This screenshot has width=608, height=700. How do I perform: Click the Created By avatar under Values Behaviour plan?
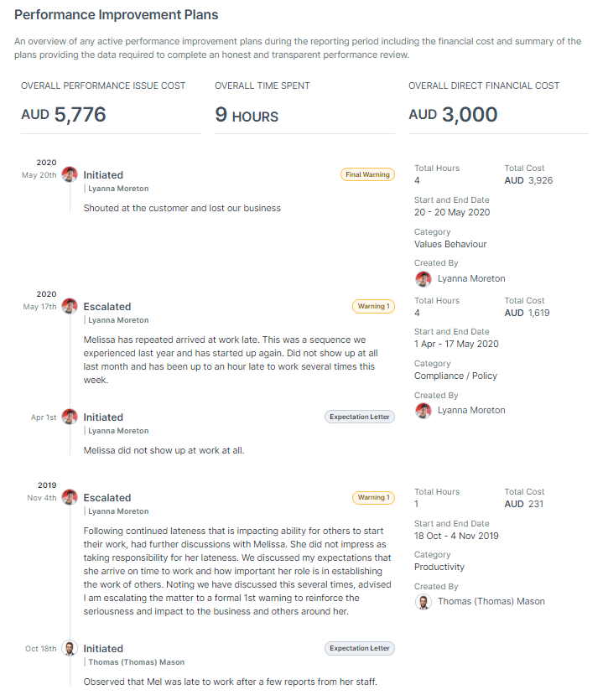tap(423, 278)
